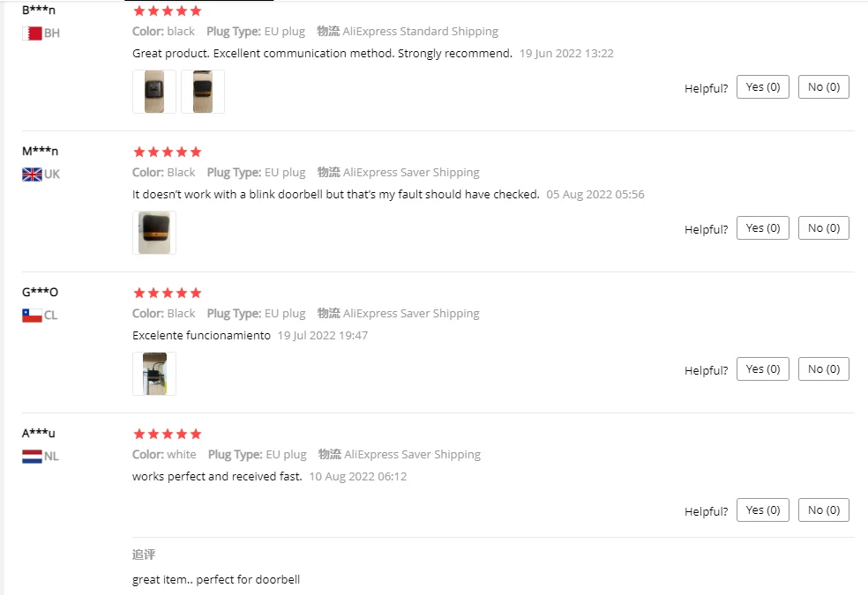Vote Yes on blink doorbell review
The image size is (868, 595).
[x=763, y=228]
